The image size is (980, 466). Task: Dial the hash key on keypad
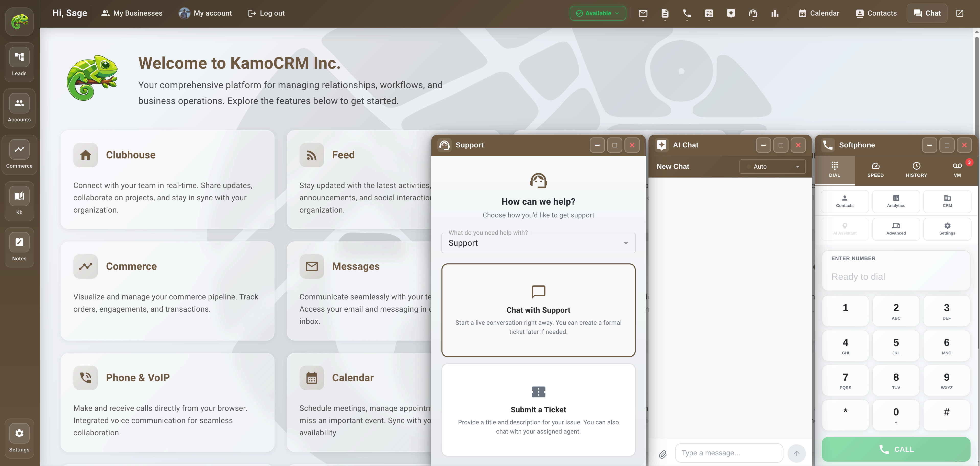point(947,415)
